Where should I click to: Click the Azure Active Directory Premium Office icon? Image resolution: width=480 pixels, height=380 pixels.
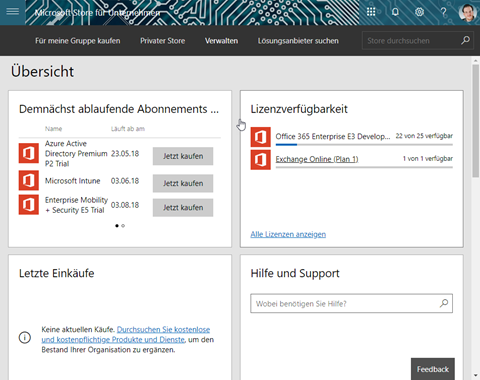(29, 153)
